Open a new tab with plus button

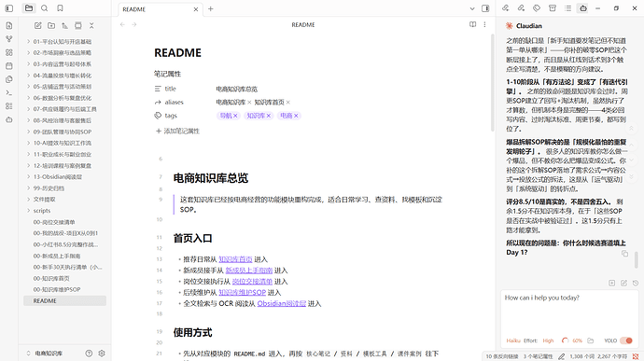tap(211, 8)
